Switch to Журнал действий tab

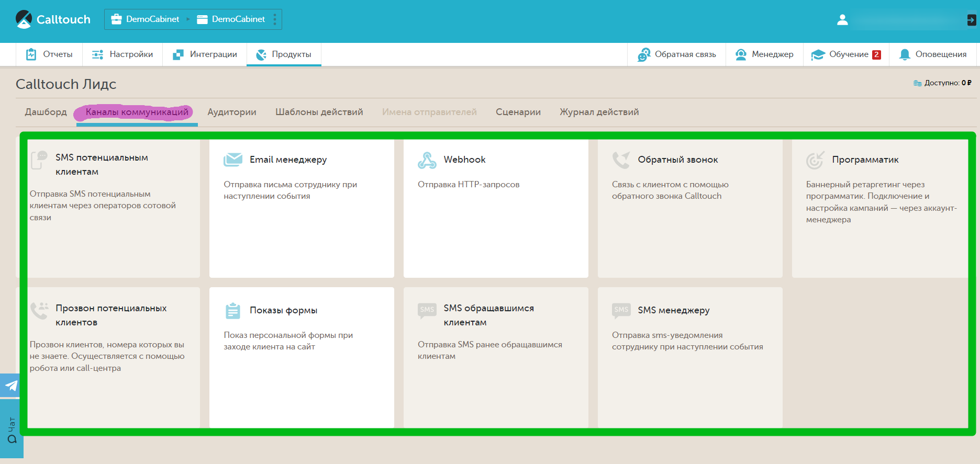pyautogui.click(x=599, y=112)
